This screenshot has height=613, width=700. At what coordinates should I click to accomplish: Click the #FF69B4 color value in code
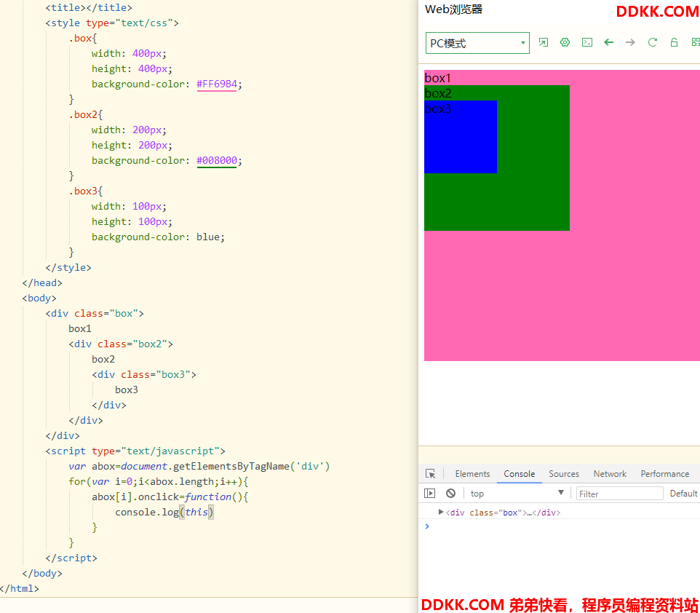tap(217, 84)
